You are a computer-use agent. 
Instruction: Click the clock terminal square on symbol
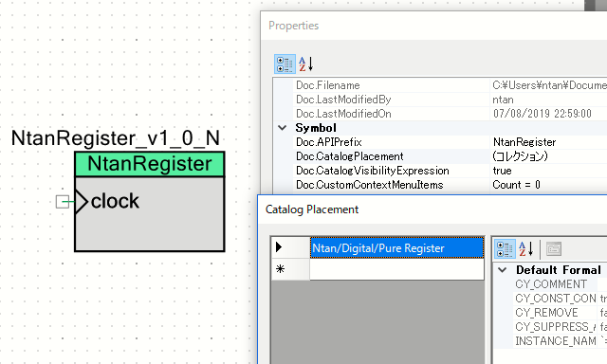click(x=63, y=202)
